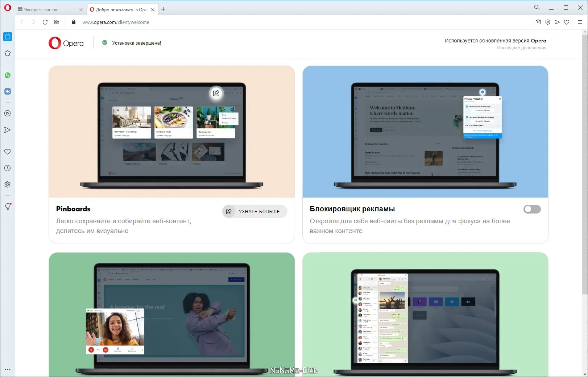Open Bookmarks star in the sidebar

[x=8, y=53]
